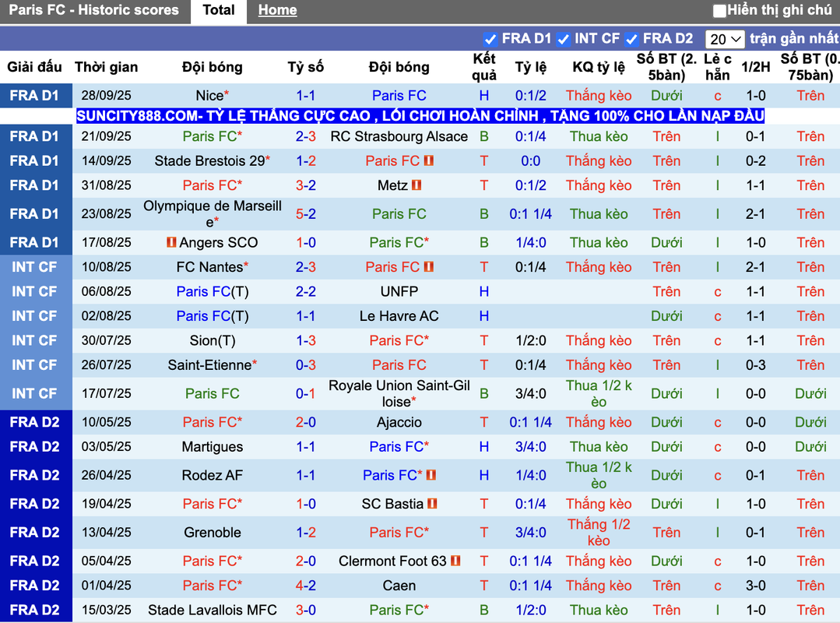Image resolution: width=840 pixels, height=623 pixels.
Task: Click red card icon next to Clermont Foot 63
Action: tap(455, 561)
